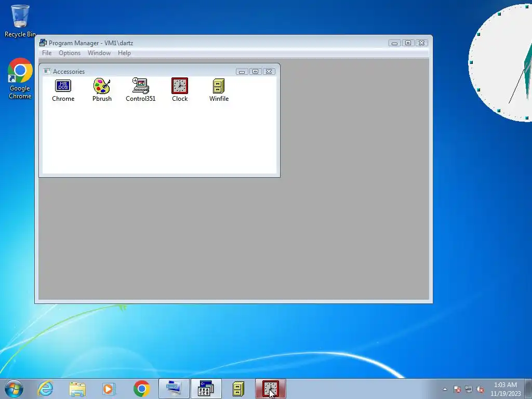The image size is (532, 399).
Task: Launch Windows Media Player from taskbar
Action: [x=109, y=389]
